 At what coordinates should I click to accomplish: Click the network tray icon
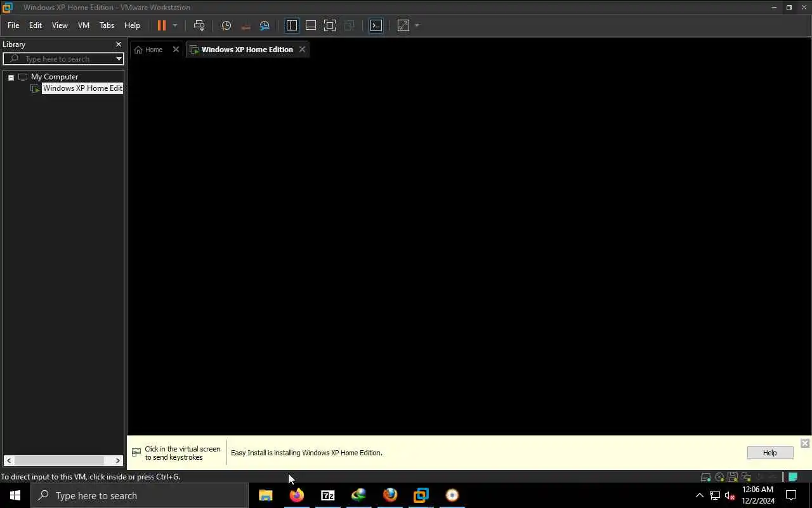(715, 495)
